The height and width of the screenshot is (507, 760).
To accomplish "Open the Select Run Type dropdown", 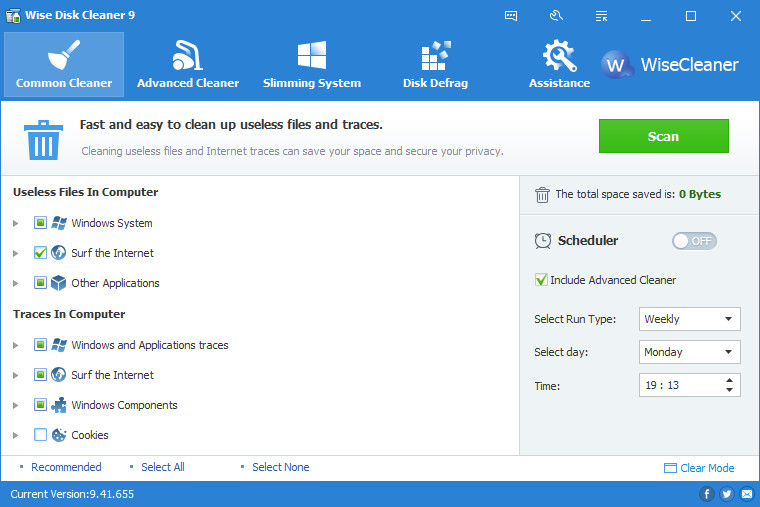I will (690, 319).
